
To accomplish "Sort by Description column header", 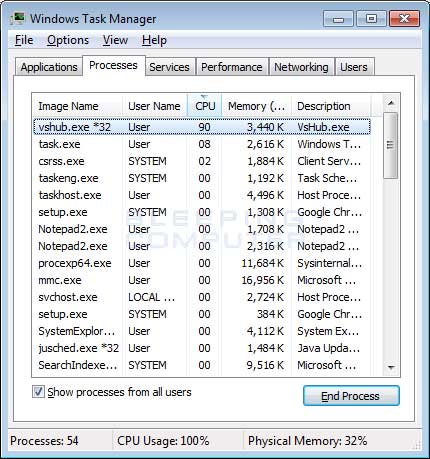I will [x=331, y=106].
